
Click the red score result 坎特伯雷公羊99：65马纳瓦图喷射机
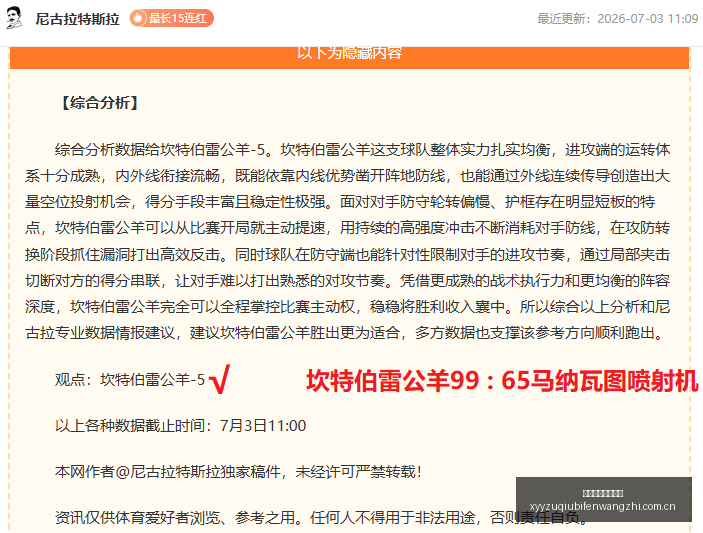coord(502,381)
